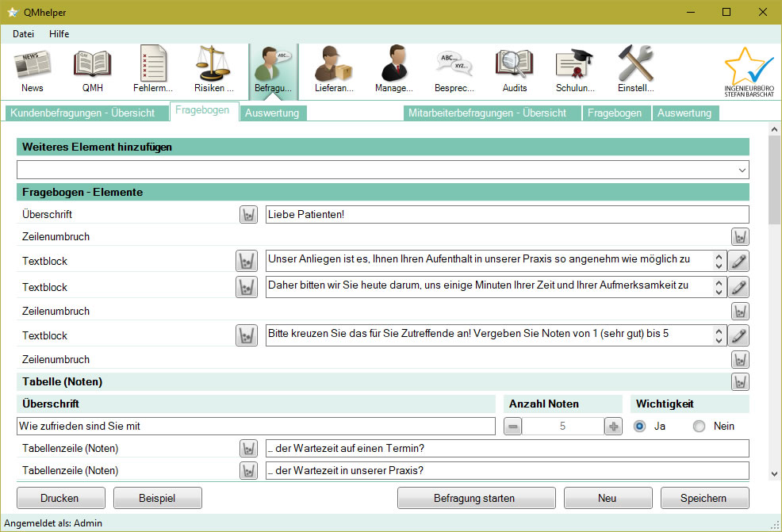Open the Besprec... speech bubbles icon

coord(454,71)
